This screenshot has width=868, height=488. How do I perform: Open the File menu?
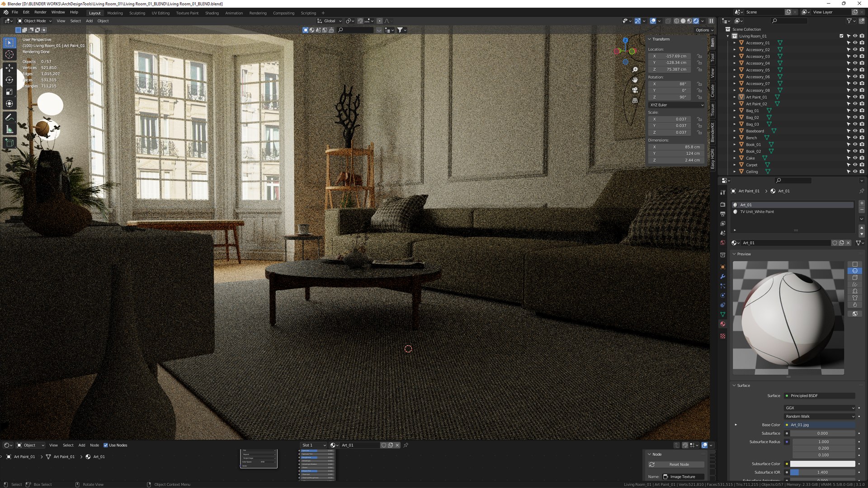coord(15,12)
